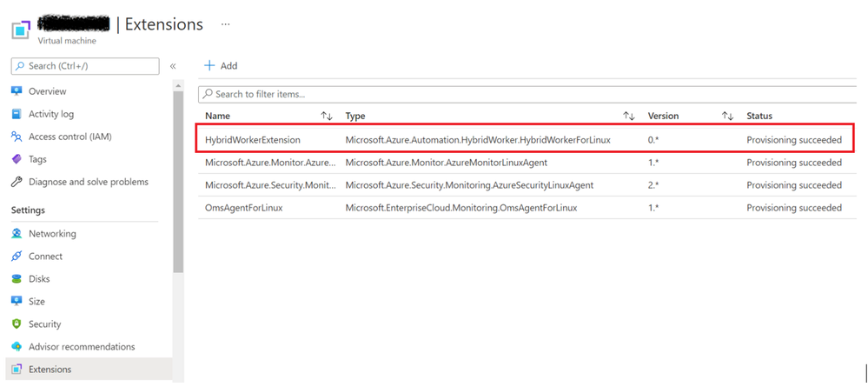This screenshot has height=387, width=868.
Task: Click the Disks icon
Action: (17, 279)
